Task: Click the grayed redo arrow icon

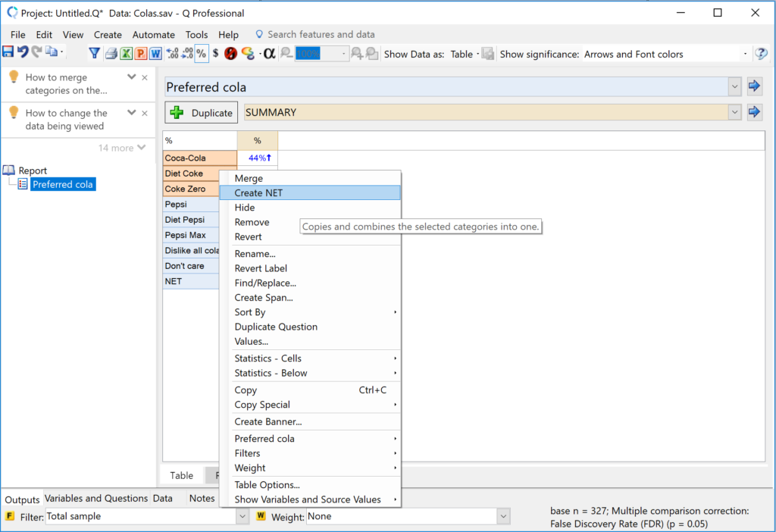Action: [x=36, y=52]
